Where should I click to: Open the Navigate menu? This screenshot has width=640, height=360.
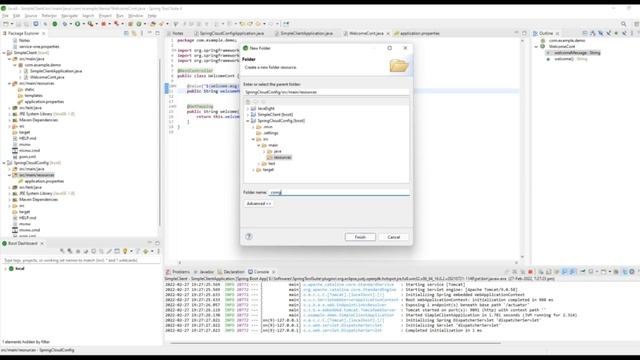click(69, 16)
